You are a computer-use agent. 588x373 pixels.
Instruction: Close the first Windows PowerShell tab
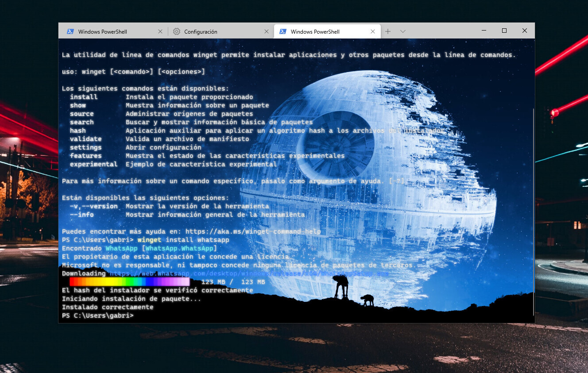160,31
